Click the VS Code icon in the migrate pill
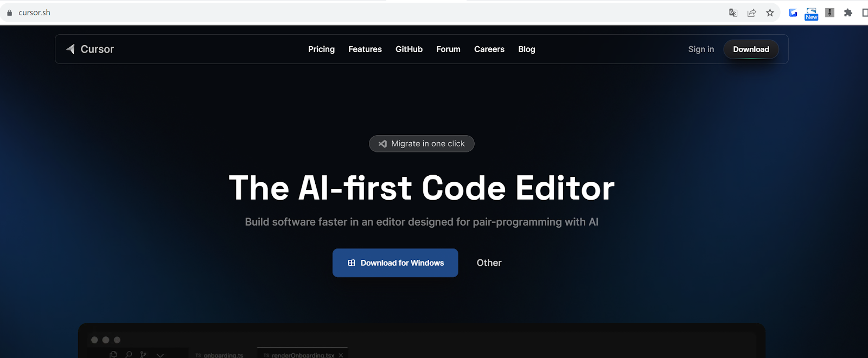Screen dimensions: 868x358 click(x=382, y=144)
